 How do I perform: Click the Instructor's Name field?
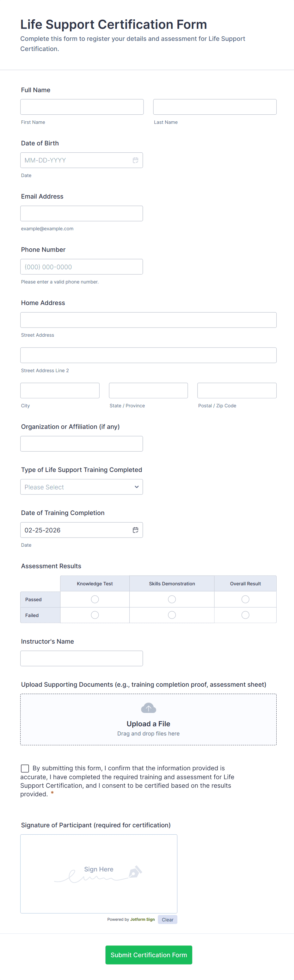[82, 658]
